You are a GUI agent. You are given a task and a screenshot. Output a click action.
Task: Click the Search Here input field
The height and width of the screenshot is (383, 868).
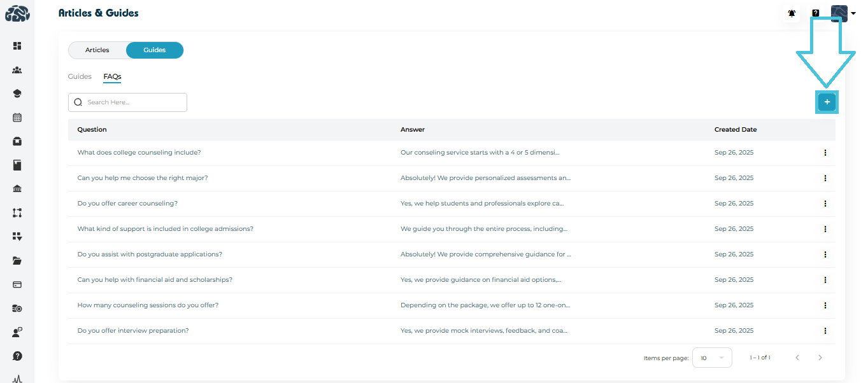[x=134, y=102]
